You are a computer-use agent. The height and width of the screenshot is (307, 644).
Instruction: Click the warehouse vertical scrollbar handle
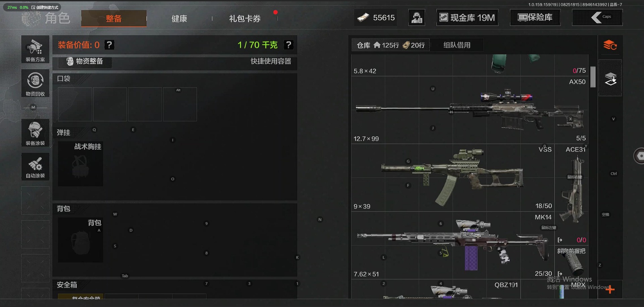[593, 77]
